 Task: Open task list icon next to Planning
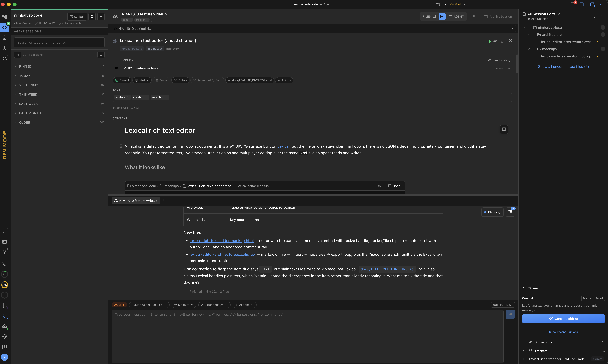point(510,212)
